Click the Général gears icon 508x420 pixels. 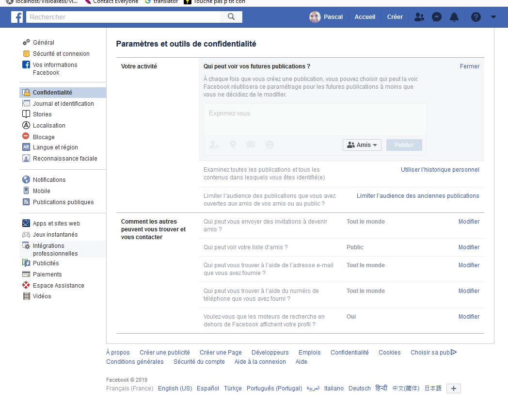pos(26,43)
